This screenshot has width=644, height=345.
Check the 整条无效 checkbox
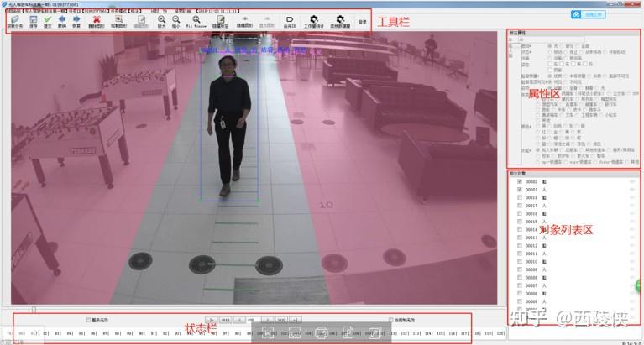[x=88, y=320]
